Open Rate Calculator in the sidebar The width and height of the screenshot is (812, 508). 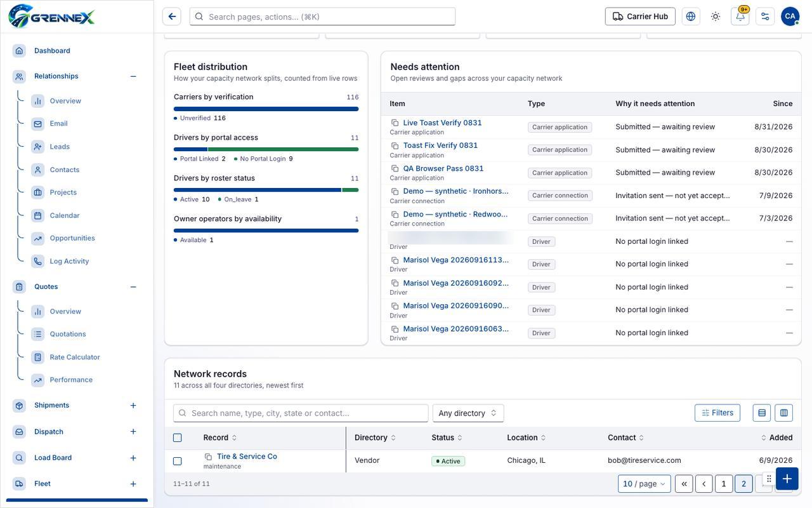click(75, 358)
